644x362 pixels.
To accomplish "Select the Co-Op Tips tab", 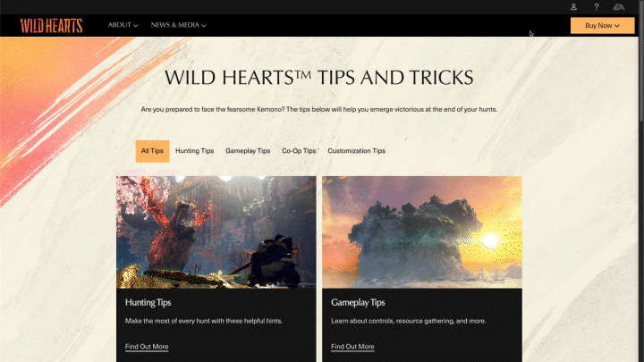I will pos(299,151).
